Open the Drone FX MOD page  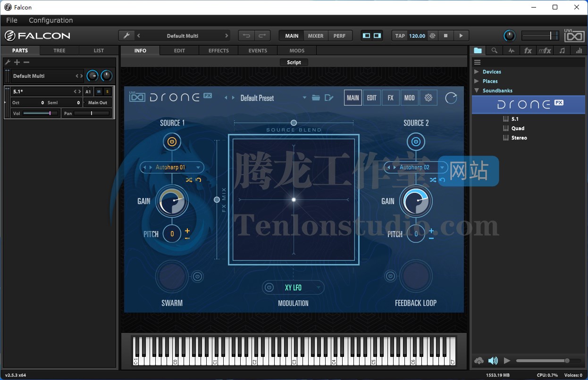tap(410, 98)
